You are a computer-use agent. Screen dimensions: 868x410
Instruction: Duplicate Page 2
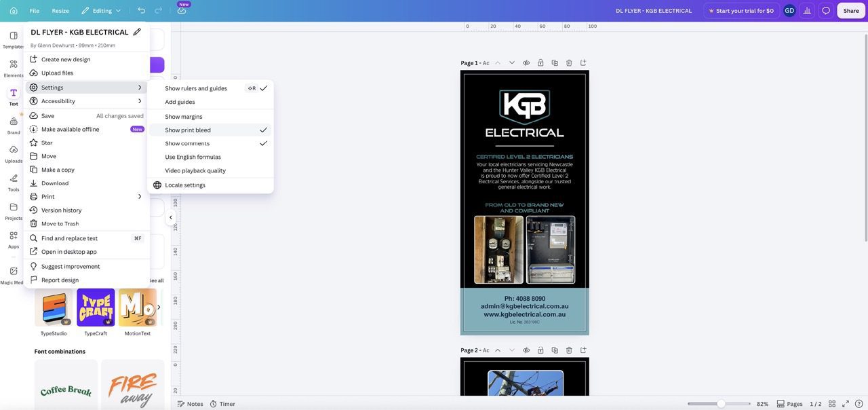click(x=555, y=350)
